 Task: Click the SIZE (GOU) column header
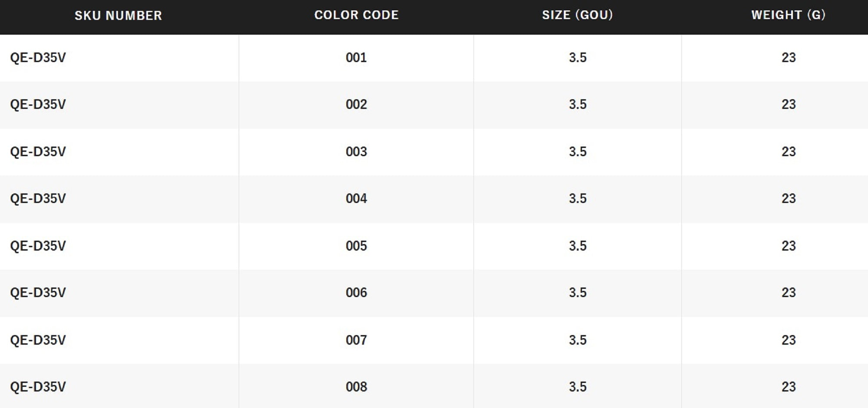pos(577,15)
